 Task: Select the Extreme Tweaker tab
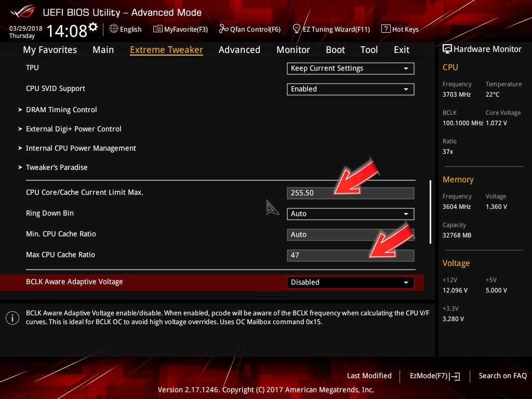point(167,49)
